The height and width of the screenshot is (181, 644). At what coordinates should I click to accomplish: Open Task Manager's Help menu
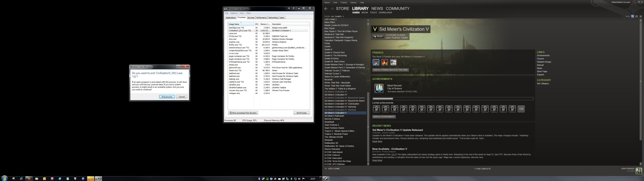[248, 13]
